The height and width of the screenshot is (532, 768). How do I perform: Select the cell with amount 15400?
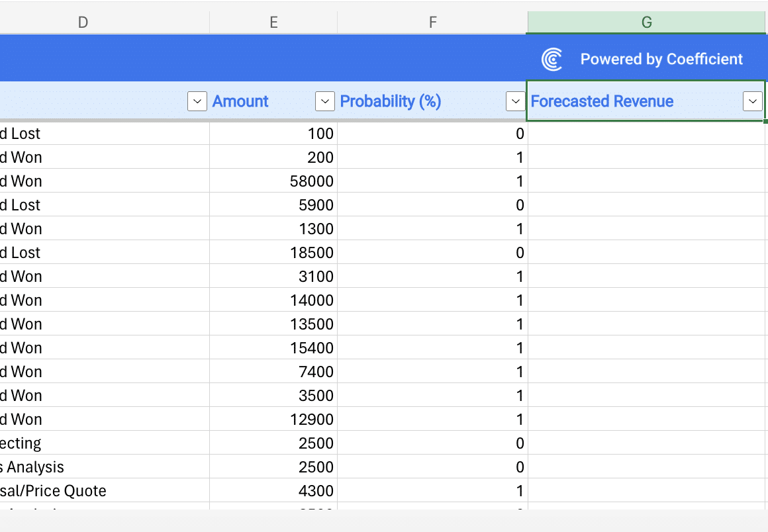point(273,348)
